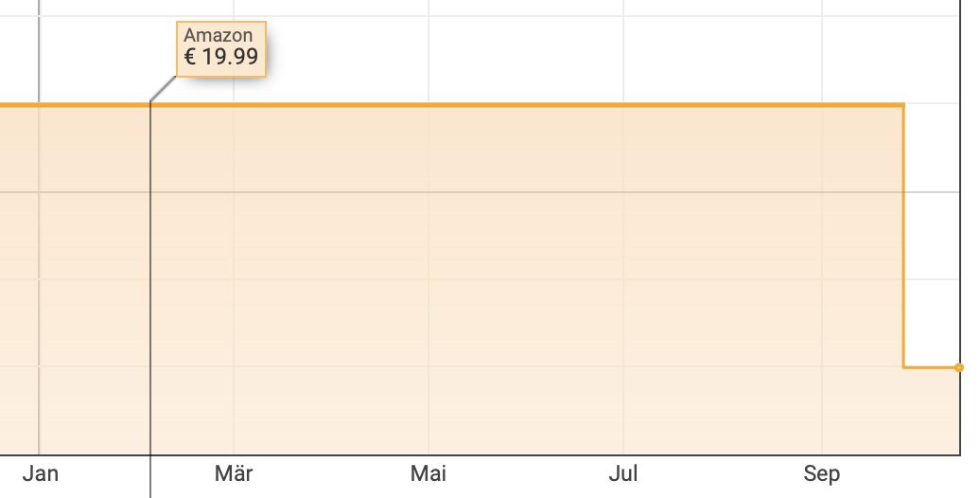
Task: Click the Amazon label in the tooltip
Action: click(x=219, y=36)
